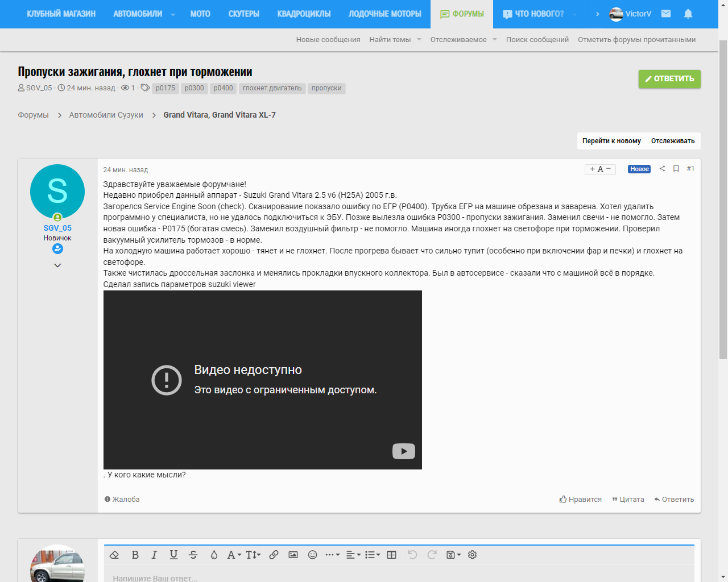The image size is (728, 582).
Task: Open the inbox envelope icon
Action: 666,14
